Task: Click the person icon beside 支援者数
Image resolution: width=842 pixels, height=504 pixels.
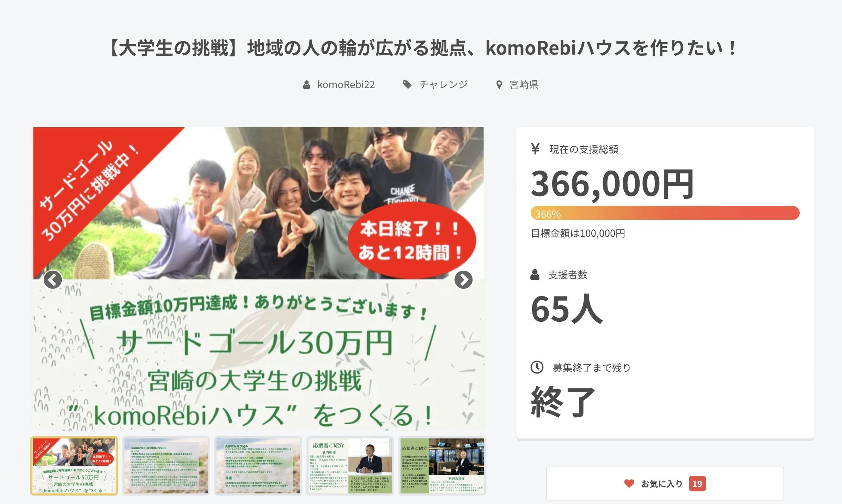Action: [x=535, y=275]
